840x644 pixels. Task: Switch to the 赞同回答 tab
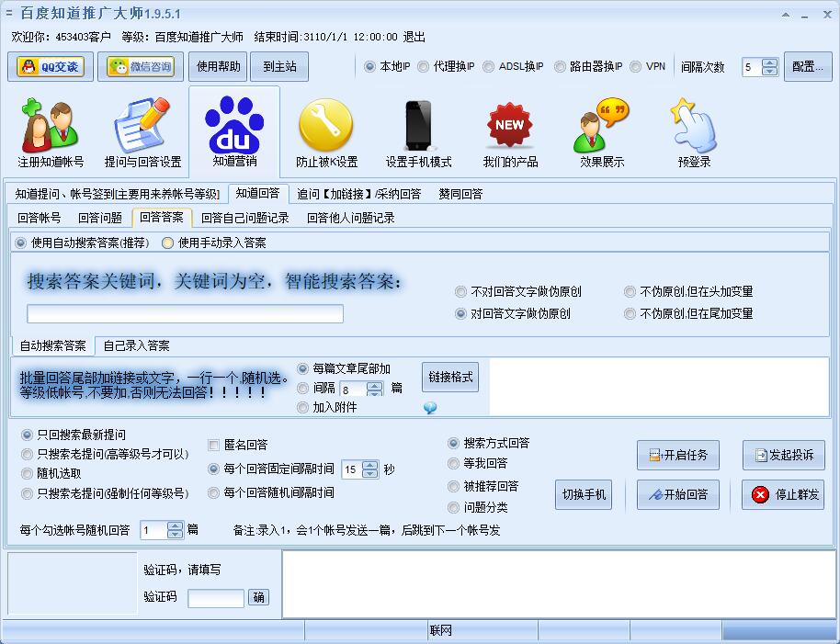coord(460,194)
